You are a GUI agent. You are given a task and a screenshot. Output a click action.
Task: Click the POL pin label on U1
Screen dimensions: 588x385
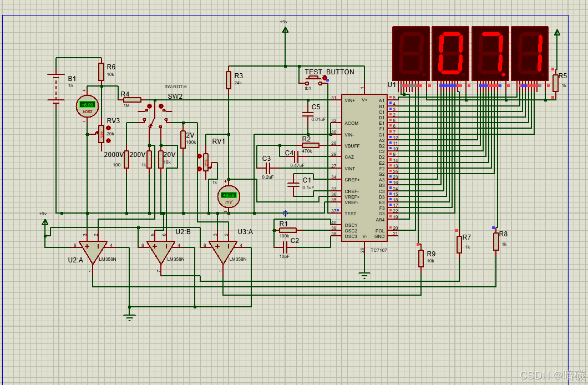click(x=380, y=231)
